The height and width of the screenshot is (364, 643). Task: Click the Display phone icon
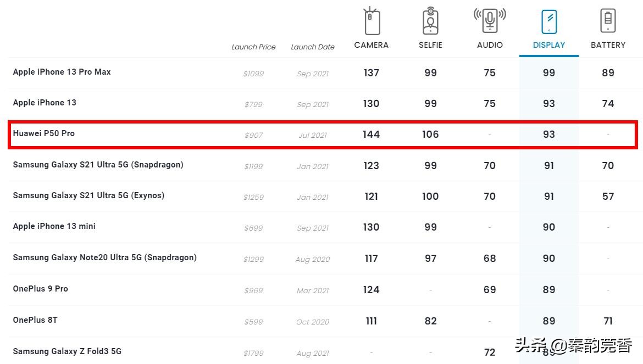tap(549, 22)
